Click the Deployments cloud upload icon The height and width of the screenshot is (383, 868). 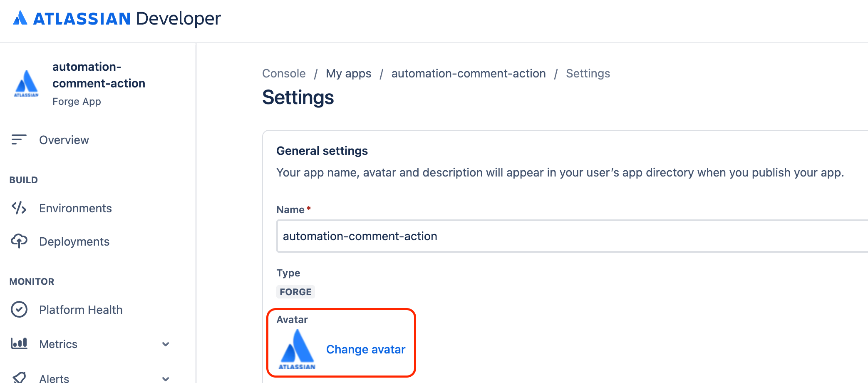click(19, 241)
